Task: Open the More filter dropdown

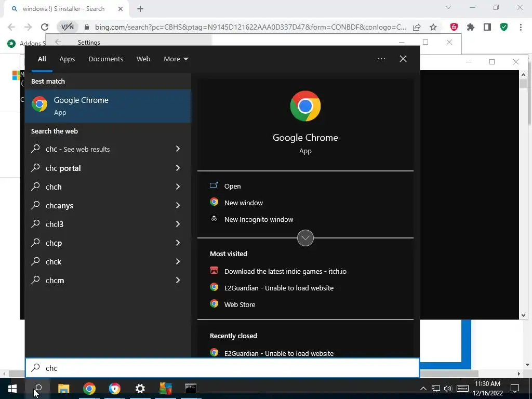Action: click(176, 59)
